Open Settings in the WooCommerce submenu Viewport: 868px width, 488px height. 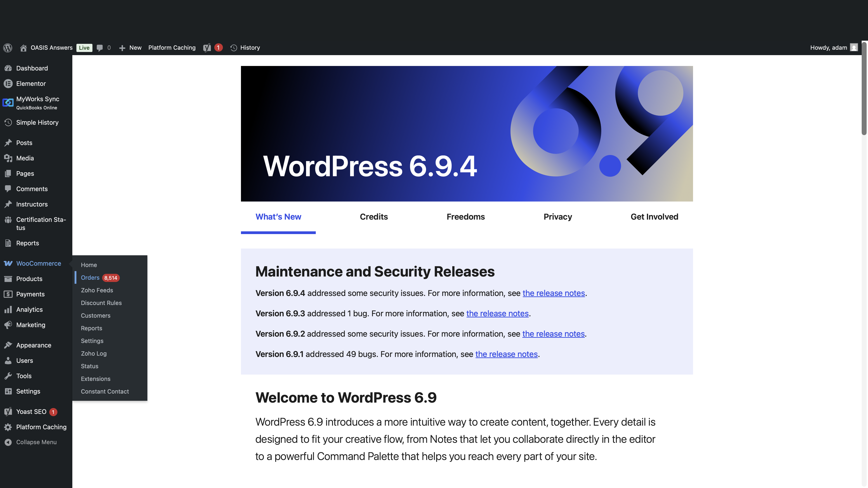click(92, 341)
